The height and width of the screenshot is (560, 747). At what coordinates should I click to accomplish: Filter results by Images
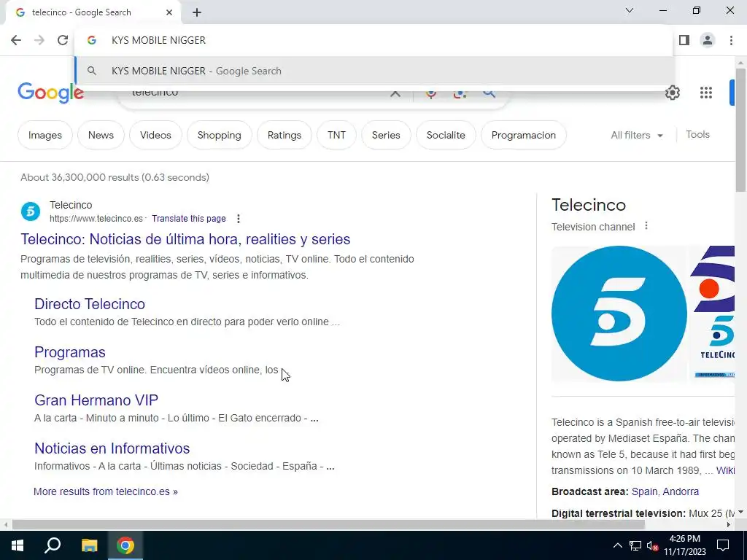coord(44,135)
